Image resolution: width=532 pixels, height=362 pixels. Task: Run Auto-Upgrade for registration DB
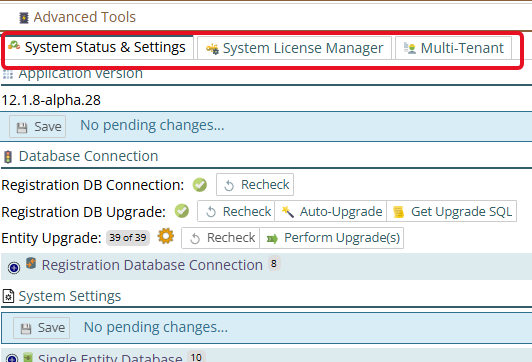coord(330,211)
